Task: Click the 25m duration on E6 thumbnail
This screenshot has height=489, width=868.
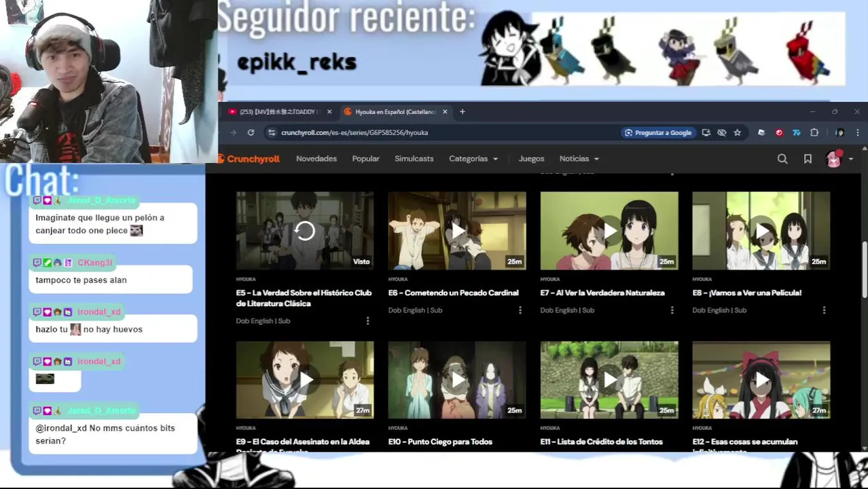Action: pyautogui.click(x=514, y=261)
